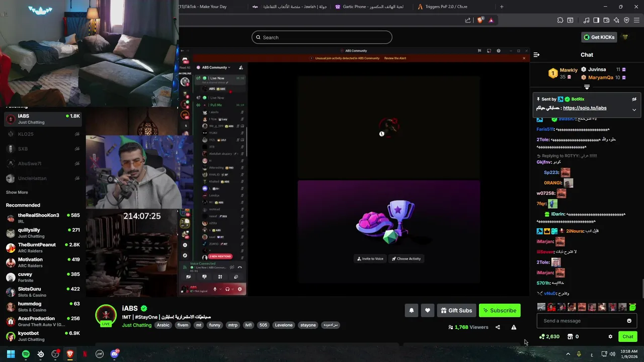Open Spotify from the taskbar
The height and width of the screenshot is (362, 644).
(x=26, y=354)
